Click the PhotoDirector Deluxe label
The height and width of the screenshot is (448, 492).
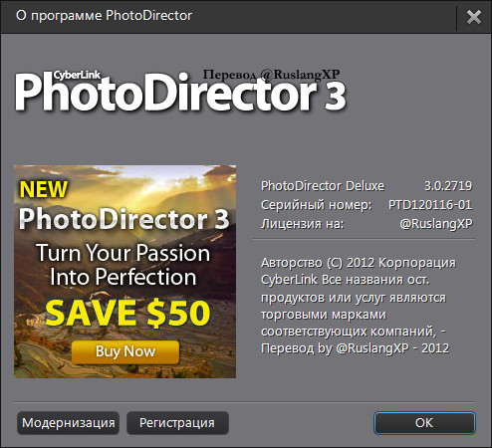click(x=323, y=186)
